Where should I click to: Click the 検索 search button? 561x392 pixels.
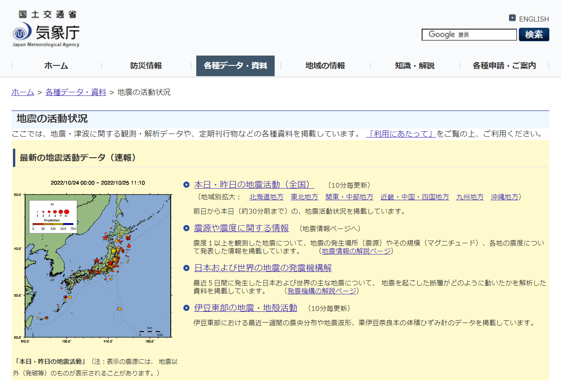click(534, 34)
